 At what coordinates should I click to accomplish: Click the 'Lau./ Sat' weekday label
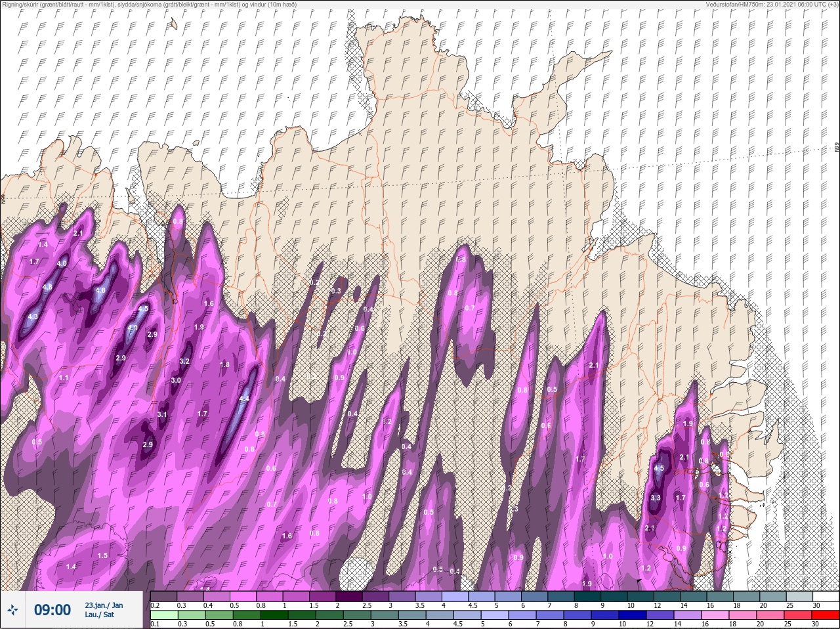point(99,615)
